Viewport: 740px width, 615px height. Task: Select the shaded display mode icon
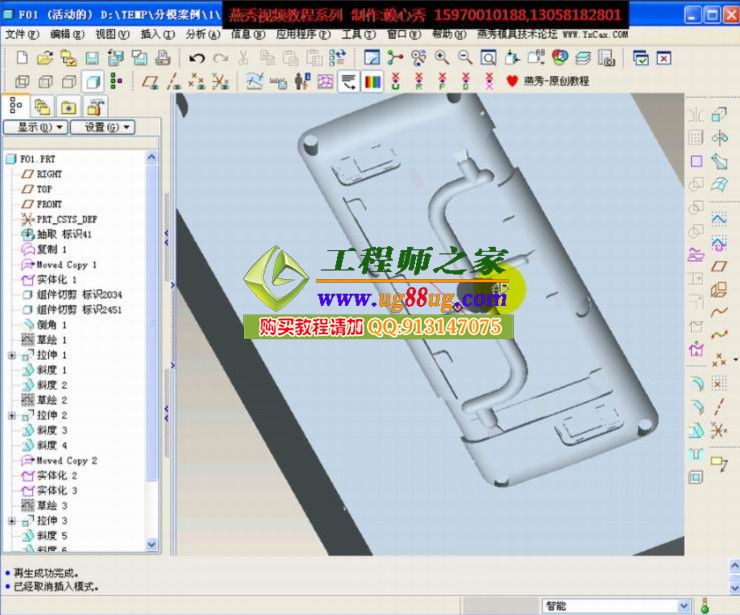point(92,82)
